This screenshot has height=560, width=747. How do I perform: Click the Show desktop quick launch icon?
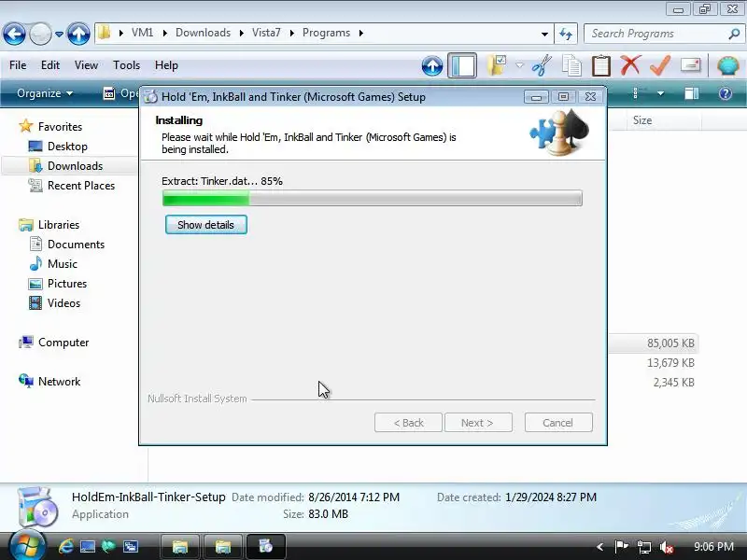click(x=87, y=546)
